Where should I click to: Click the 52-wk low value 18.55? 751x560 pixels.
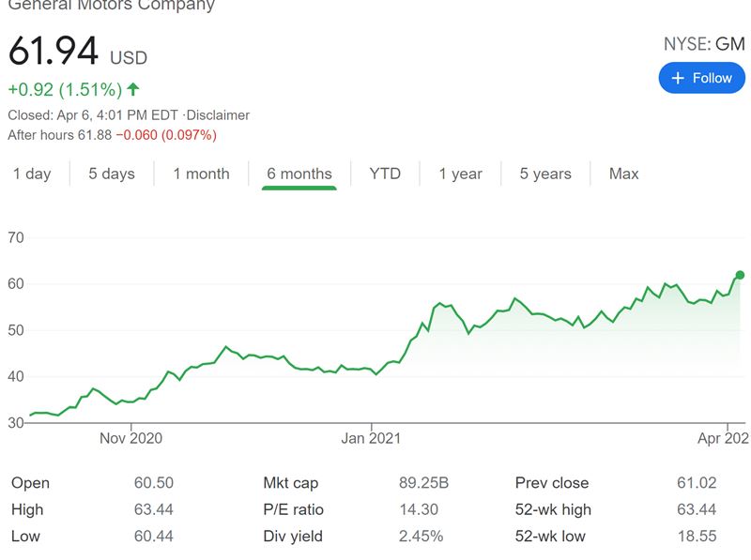697,536
